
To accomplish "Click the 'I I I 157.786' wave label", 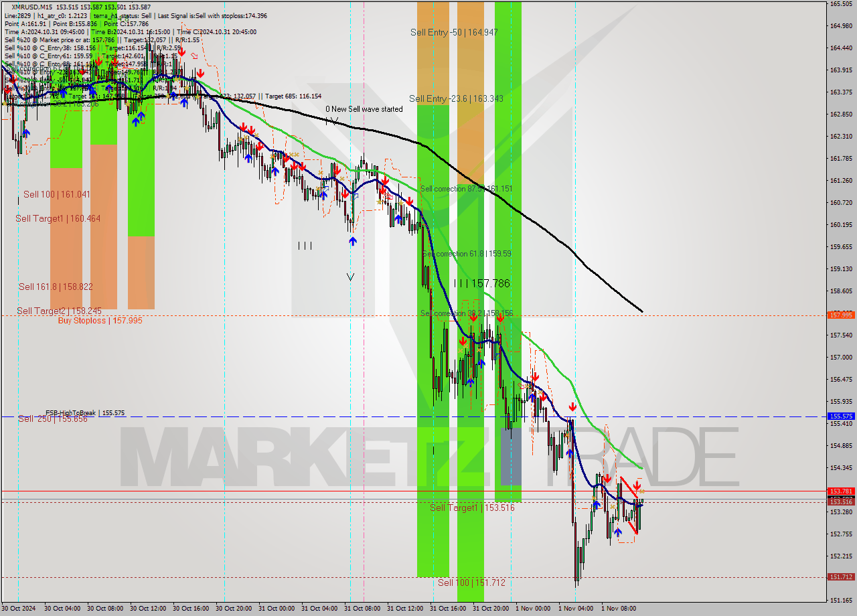I will tap(481, 284).
